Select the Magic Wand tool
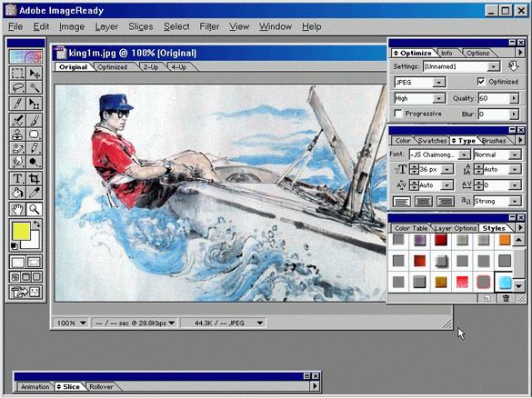The image size is (532, 398). pyautogui.click(x=34, y=87)
